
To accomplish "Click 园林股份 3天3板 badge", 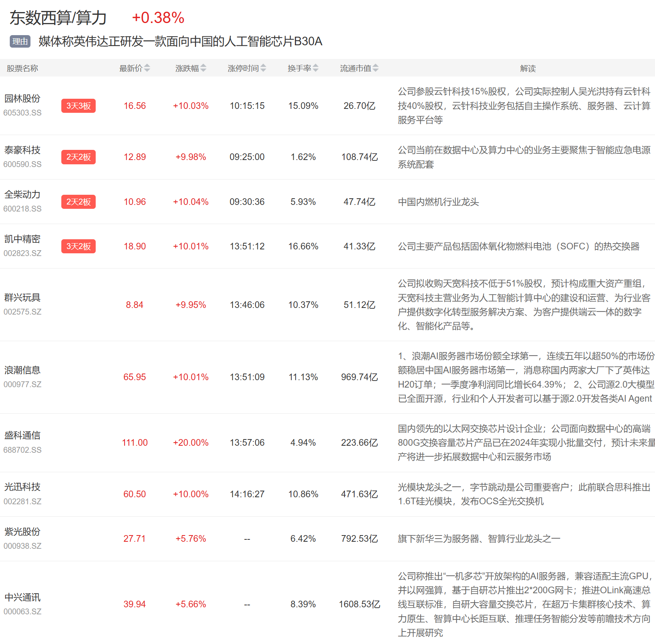I will tap(79, 106).
